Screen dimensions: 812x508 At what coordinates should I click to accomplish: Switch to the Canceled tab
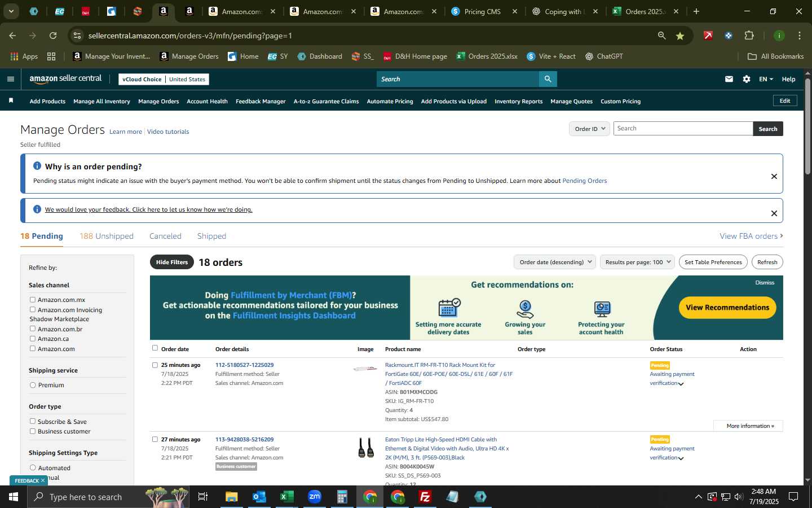(165, 236)
